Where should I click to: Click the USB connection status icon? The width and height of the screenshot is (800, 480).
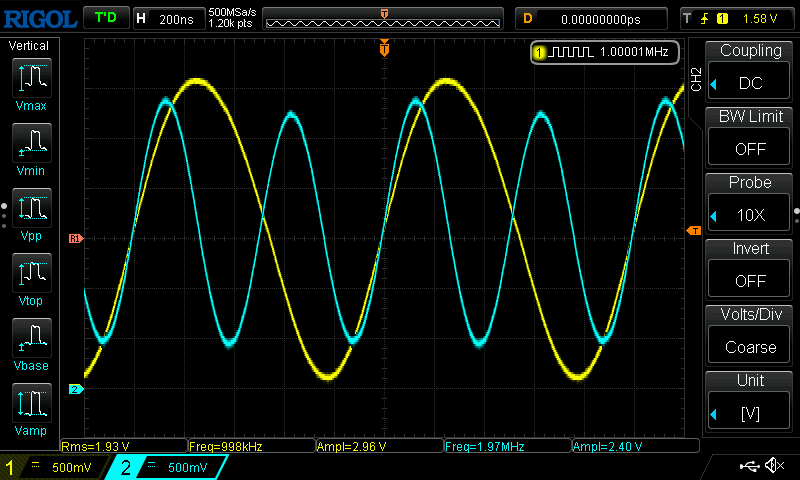(749, 465)
